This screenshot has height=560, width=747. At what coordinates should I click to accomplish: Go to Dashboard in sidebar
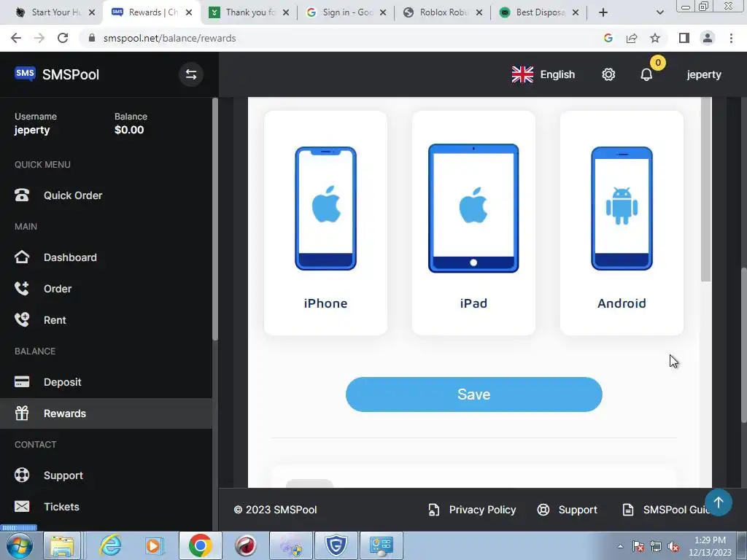click(106, 257)
